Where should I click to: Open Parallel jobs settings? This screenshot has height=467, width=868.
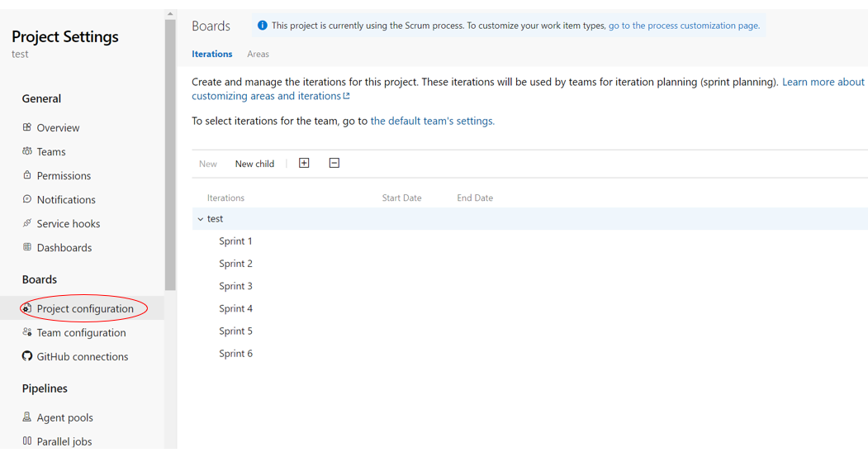coord(64,441)
